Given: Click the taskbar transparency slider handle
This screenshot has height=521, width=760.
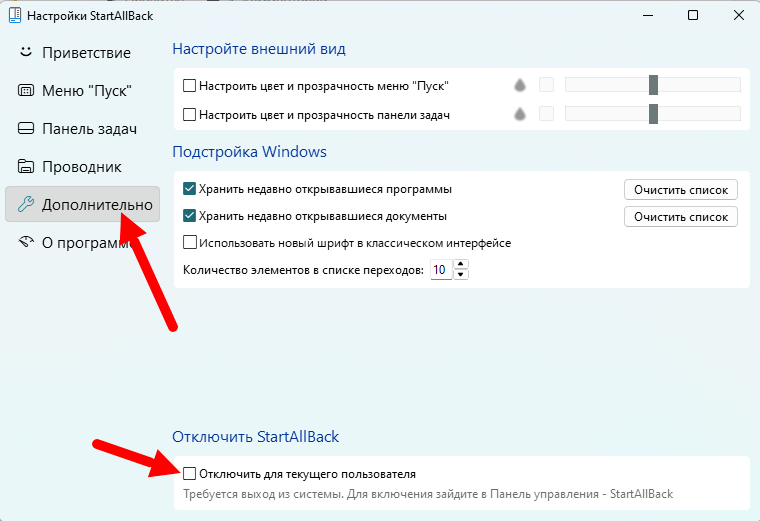Looking at the screenshot, I should coord(653,114).
